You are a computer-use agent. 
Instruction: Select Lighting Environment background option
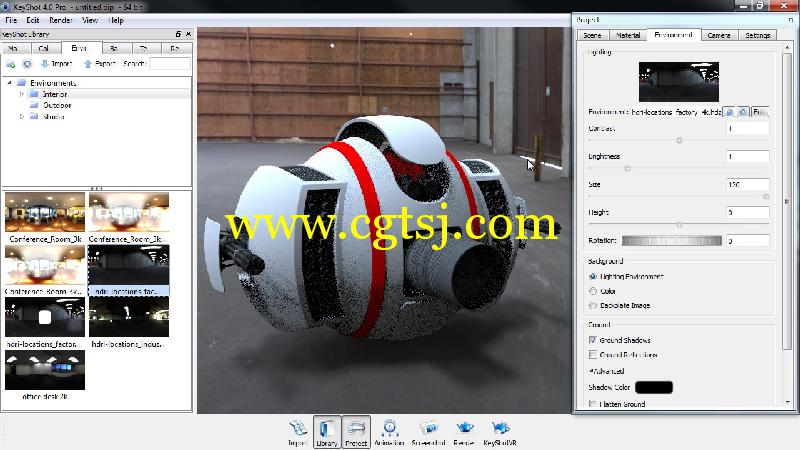(593, 277)
